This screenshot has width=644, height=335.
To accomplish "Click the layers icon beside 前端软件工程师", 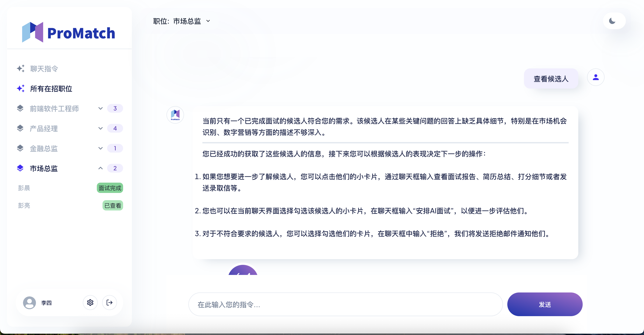I will click(20, 108).
